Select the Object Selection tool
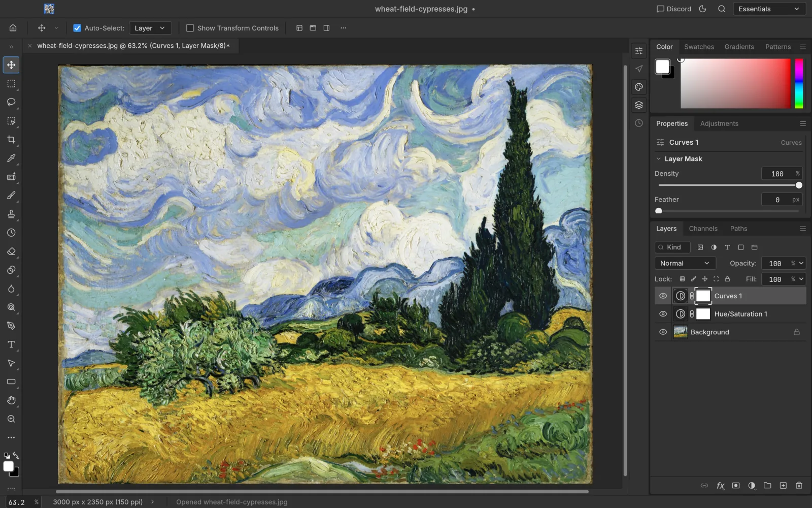 pyautogui.click(x=11, y=121)
